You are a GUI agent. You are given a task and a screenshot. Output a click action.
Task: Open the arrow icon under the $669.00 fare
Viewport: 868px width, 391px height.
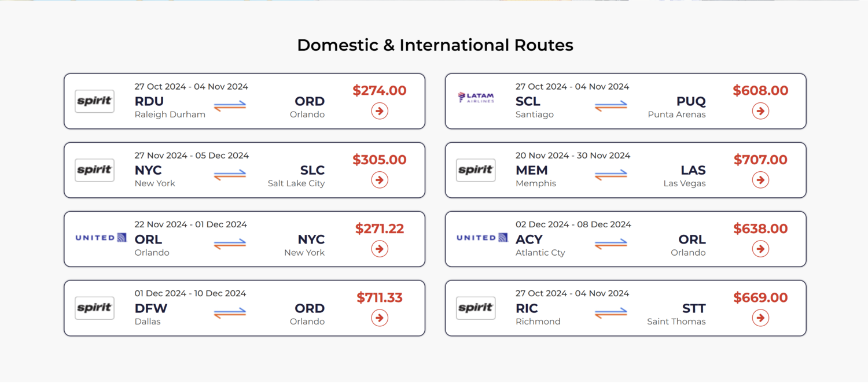coord(760,318)
